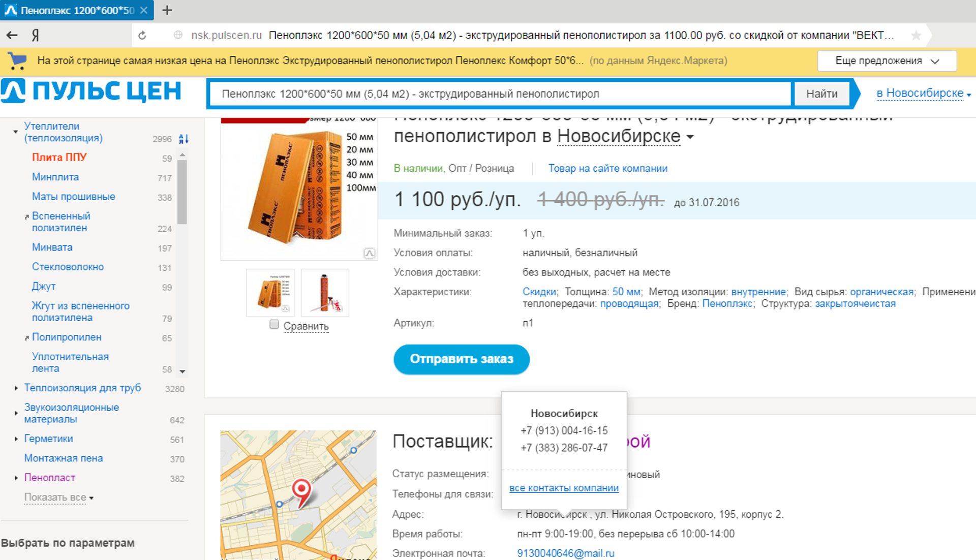Select the foam gun thumbnail
This screenshot has width=976, height=560.
coord(325,293)
